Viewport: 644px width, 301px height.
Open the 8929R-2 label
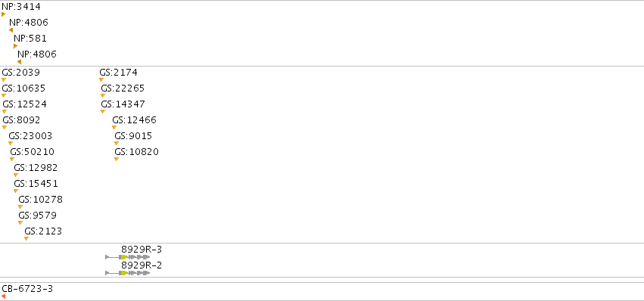point(142,265)
